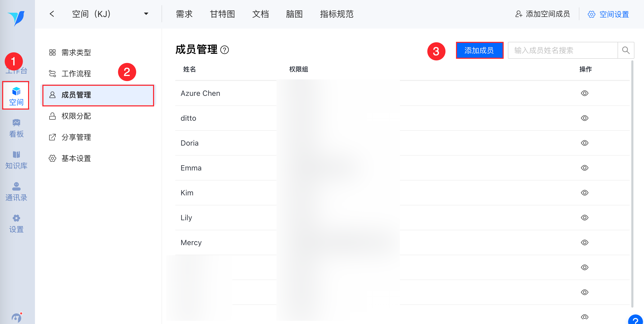Open the 空间 cube icon in sidebar
This screenshot has width=644, height=324.
tap(16, 92)
